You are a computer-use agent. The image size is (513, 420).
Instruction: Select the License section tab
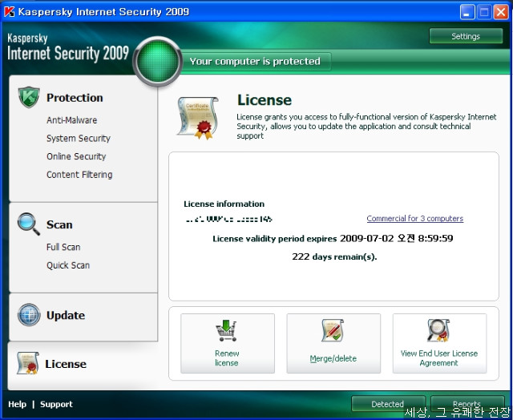click(x=83, y=365)
